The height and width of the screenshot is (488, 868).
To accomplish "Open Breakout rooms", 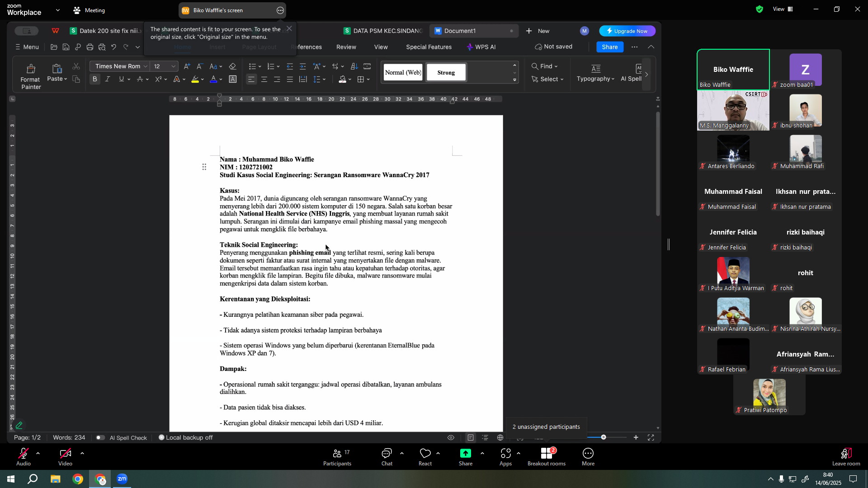I will click(547, 457).
